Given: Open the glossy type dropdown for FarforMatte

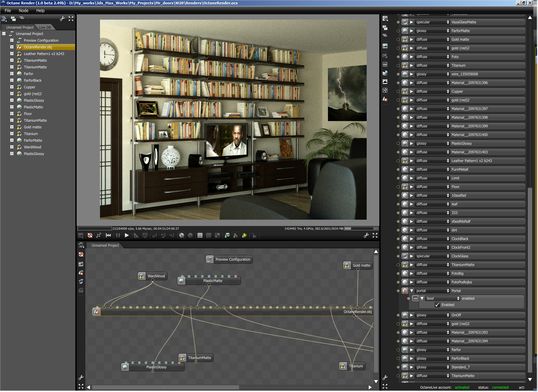Looking at the screenshot, I should pyautogui.click(x=433, y=31).
